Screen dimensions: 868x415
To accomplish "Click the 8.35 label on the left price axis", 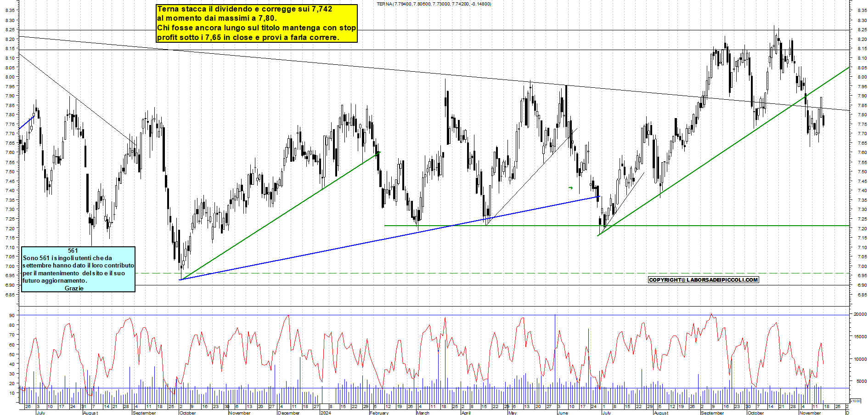I will click(10, 10).
